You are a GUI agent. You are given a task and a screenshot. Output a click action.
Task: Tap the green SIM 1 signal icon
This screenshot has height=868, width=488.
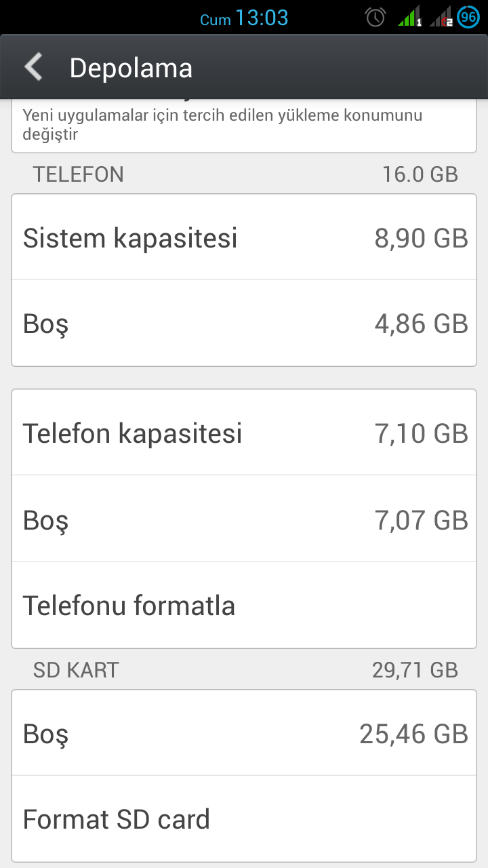tap(410, 17)
